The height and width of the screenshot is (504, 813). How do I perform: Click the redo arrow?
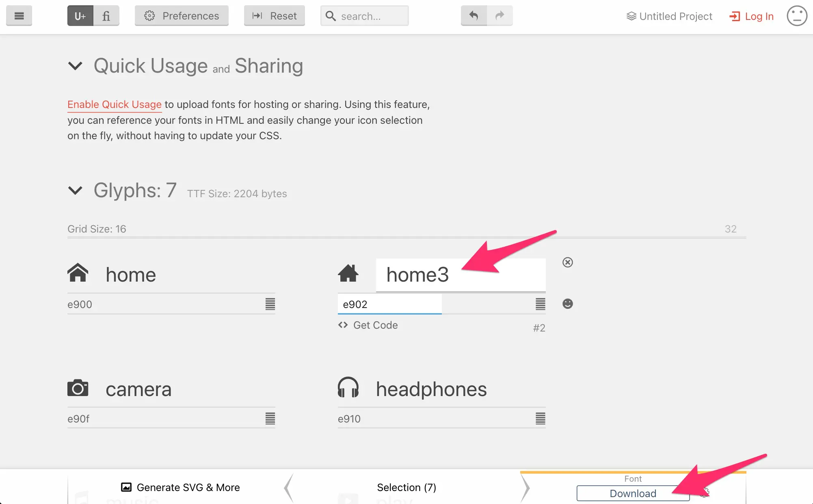tap(499, 16)
